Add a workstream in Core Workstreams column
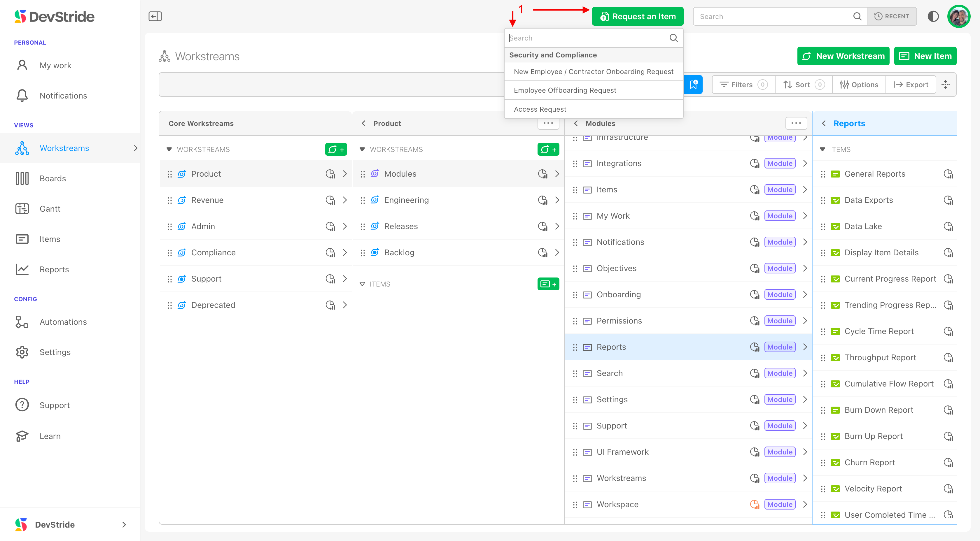Viewport: 980px width, 541px height. [335, 150]
